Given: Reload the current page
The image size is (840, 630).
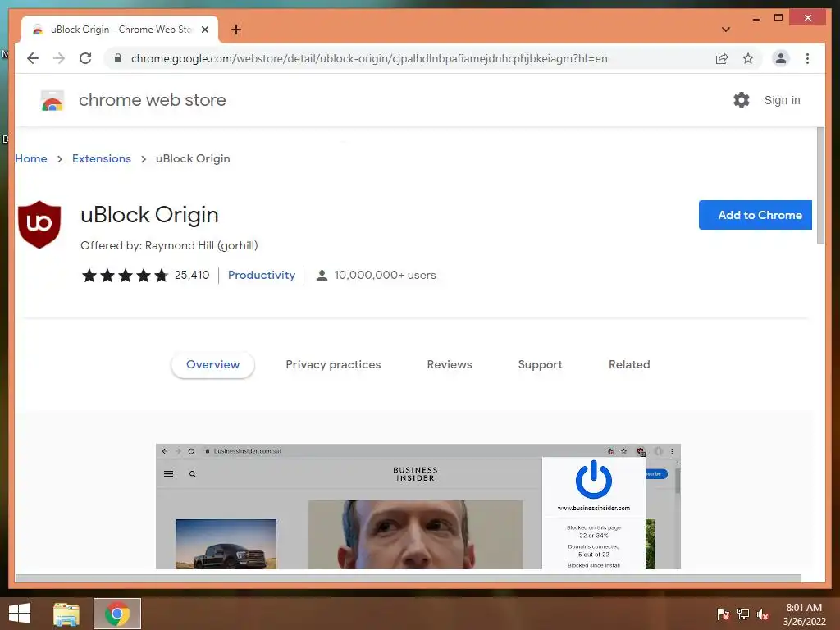Looking at the screenshot, I should [85, 58].
